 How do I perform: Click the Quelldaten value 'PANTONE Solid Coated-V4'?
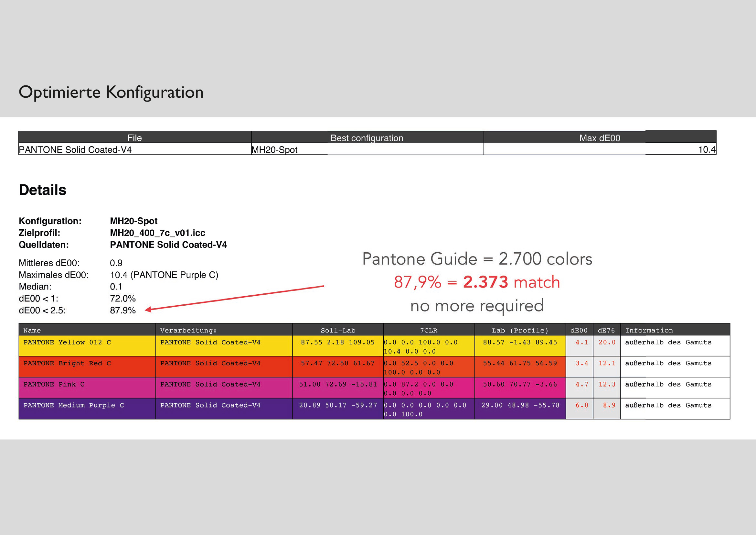[x=168, y=245]
